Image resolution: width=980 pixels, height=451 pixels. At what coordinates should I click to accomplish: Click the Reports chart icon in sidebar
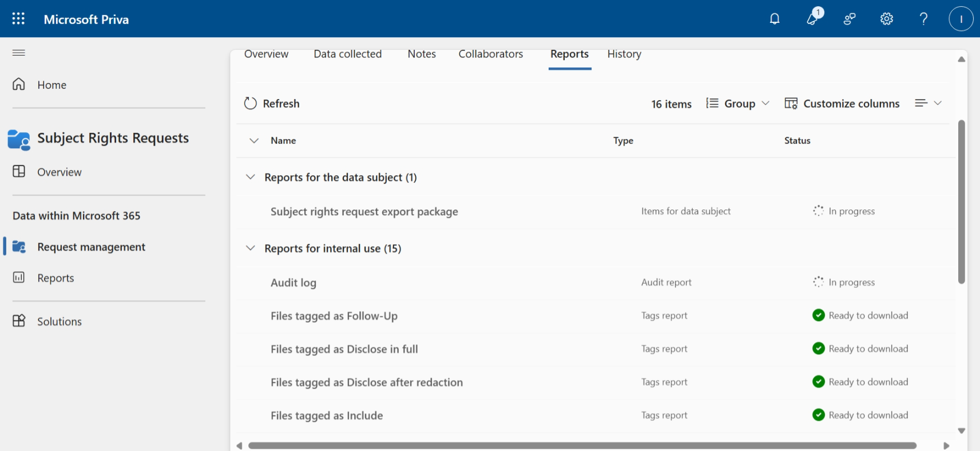(x=19, y=278)
